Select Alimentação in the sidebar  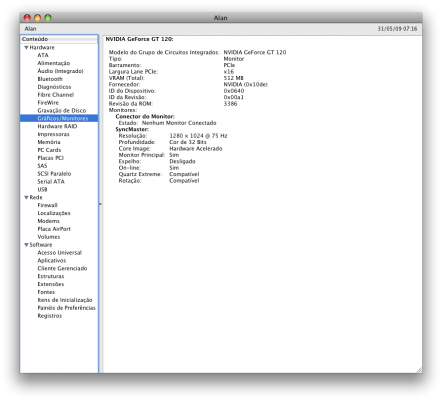(x=54, y=63)
